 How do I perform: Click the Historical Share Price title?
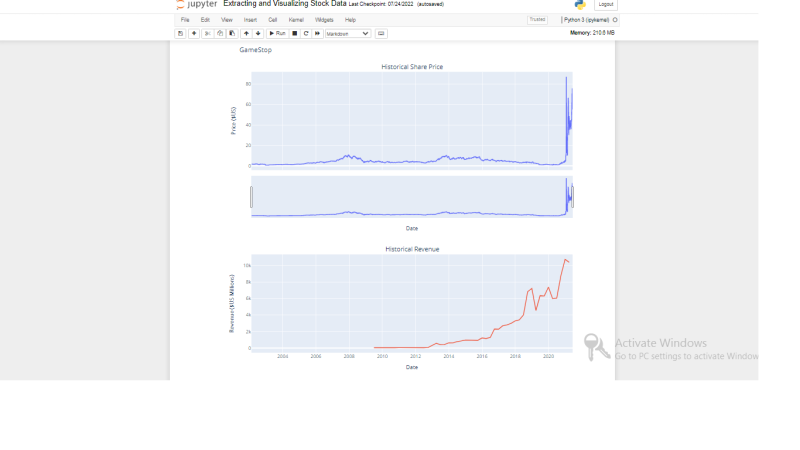pyautogui.click(x=412, y=67)
